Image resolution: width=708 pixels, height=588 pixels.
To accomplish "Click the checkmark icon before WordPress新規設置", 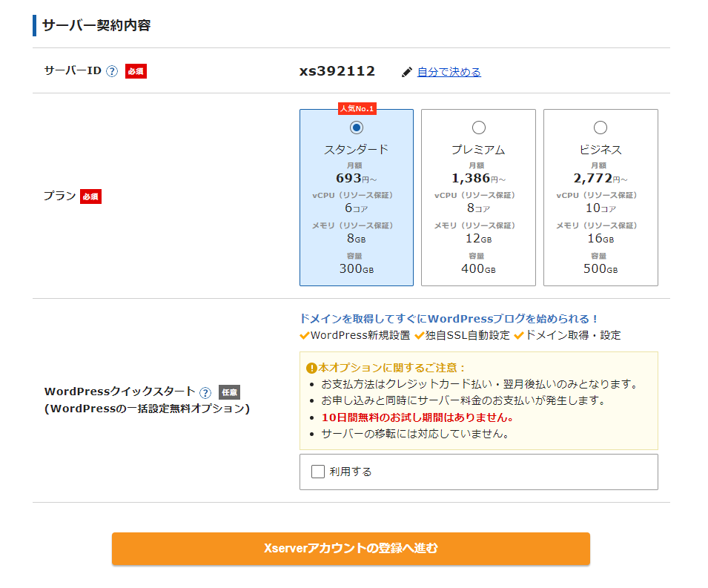I will (x=305, y=335).
